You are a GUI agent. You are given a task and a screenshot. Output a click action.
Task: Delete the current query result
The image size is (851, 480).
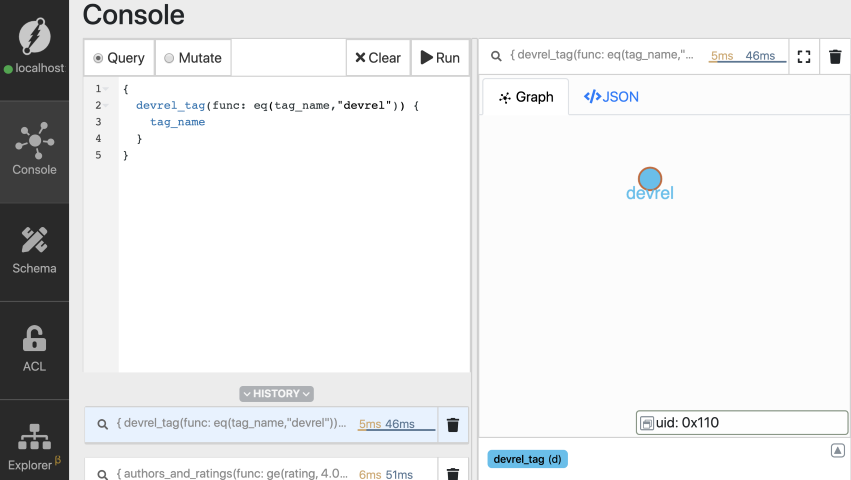pos(835,57)
